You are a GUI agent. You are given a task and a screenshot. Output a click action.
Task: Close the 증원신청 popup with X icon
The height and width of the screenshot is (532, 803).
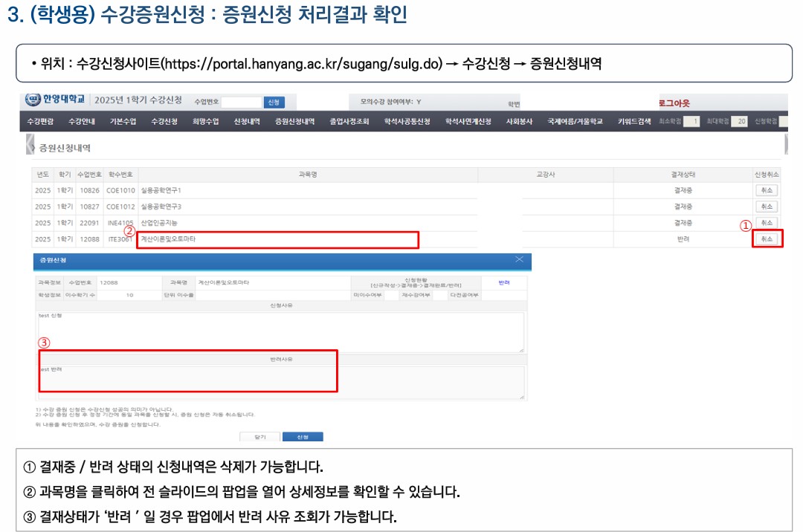pyautogui.click(x=519, y=259)
